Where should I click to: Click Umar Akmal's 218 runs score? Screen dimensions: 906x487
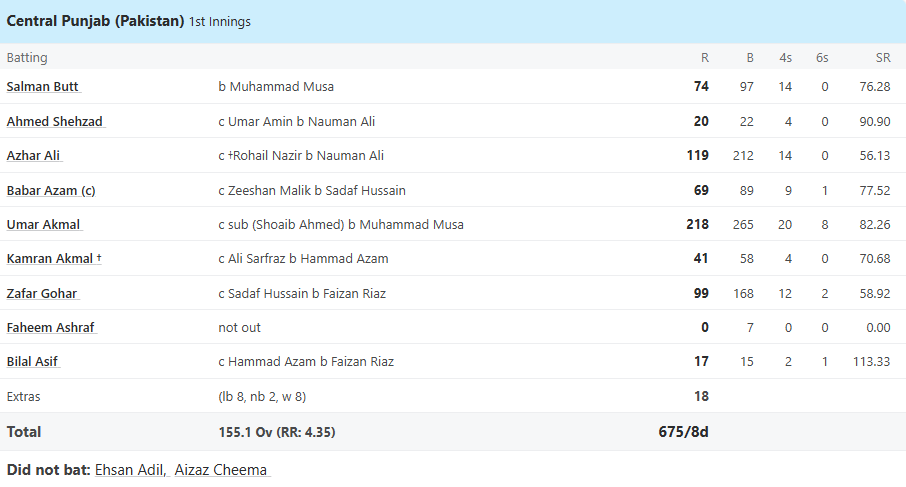(697, 224)
